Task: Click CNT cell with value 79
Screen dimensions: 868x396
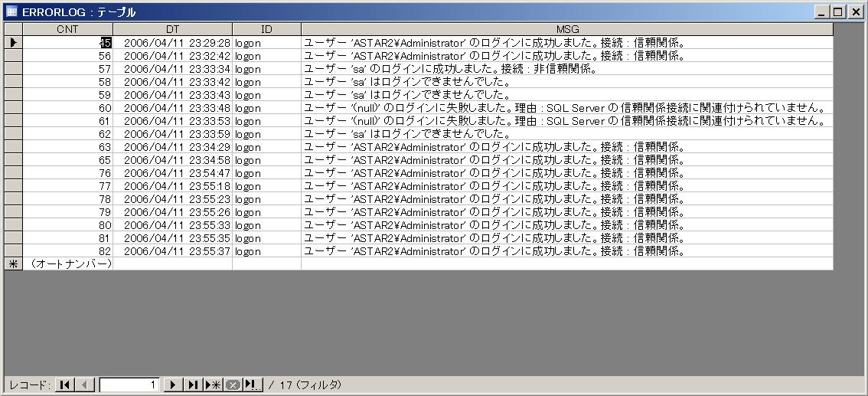Action: pyautogui.click(x=68, y=212)
